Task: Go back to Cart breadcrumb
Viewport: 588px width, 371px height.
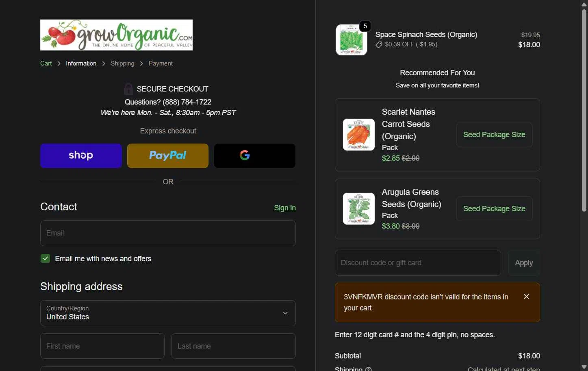Action: click(x=46, y=63)
